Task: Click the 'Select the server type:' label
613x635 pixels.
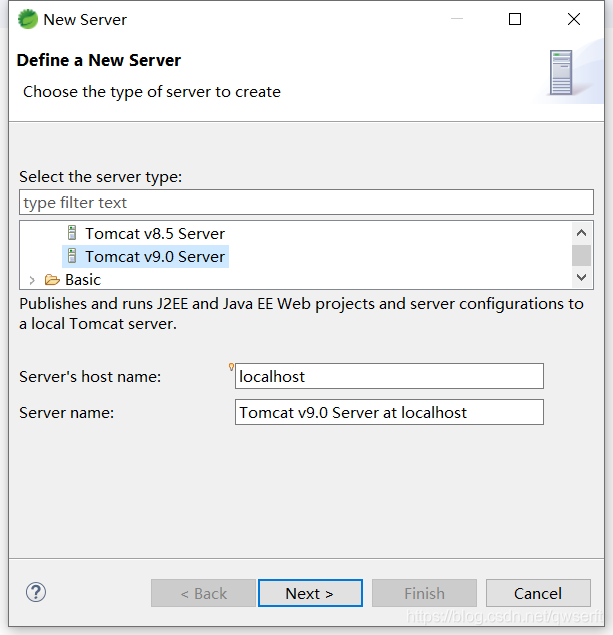Action: pyautogui.click(x=101, y=177)
